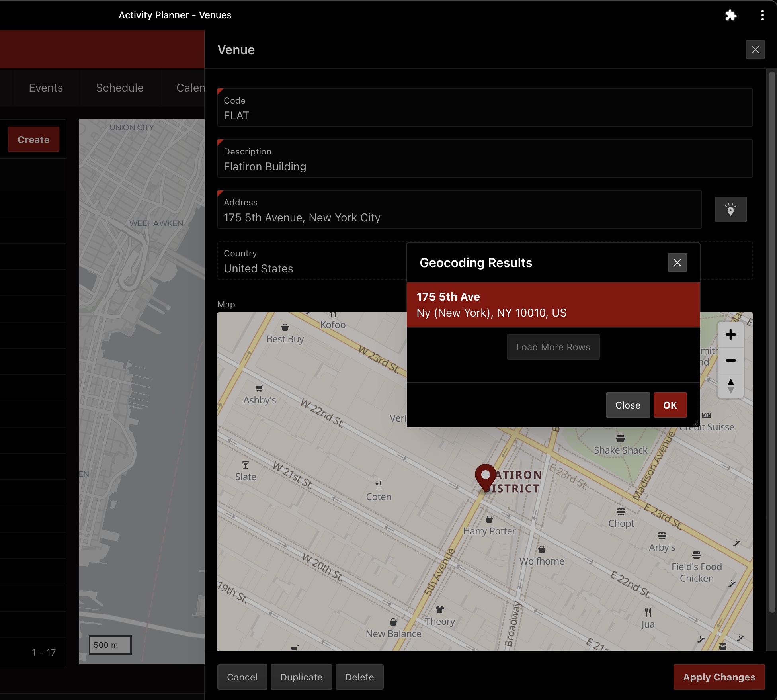Click the Description field Flatiron Building

click(484, 166)
